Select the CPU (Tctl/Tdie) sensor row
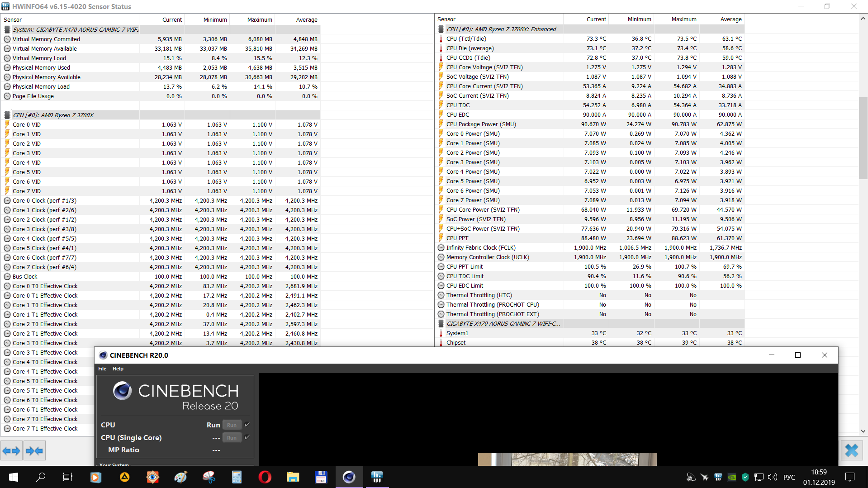Viewport: 868px width, 488px height. (x=590, y=38)
